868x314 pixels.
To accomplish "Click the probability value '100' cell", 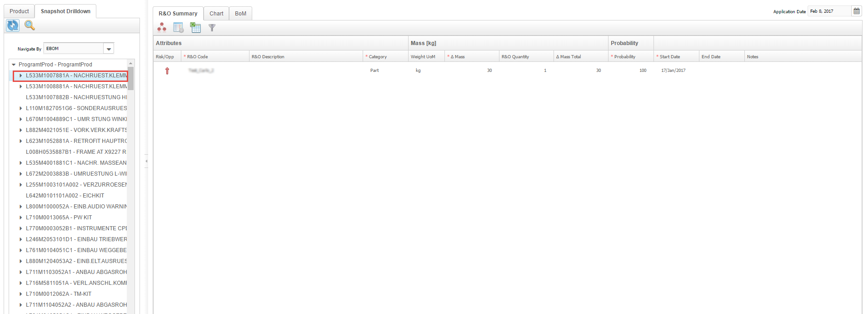I will [643, 71].
